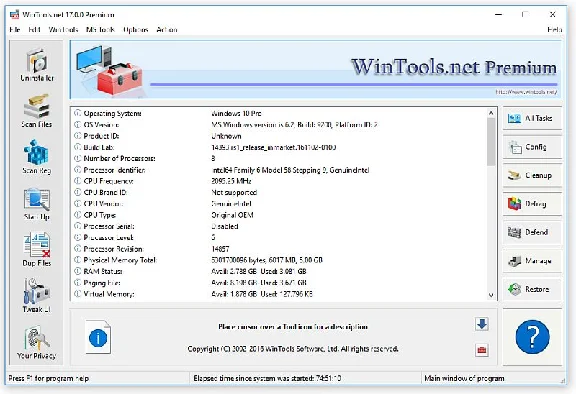
Task: Click the Defrag button
Action: (532, 204)
